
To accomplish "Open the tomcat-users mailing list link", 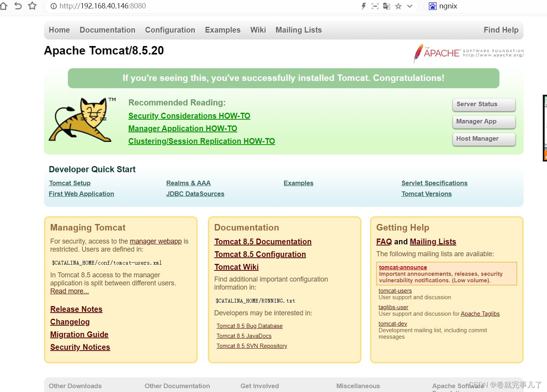I will click(x=395, y=291).
